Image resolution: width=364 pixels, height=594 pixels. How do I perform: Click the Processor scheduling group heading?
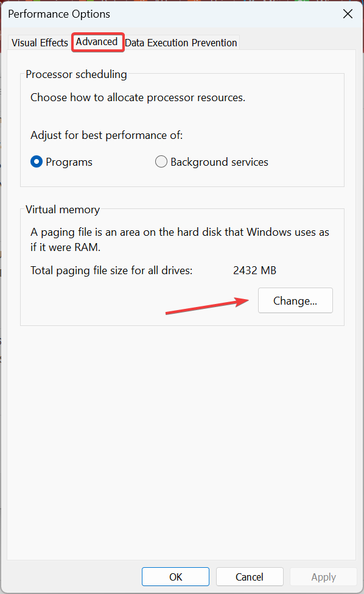(x=76, y=74)
